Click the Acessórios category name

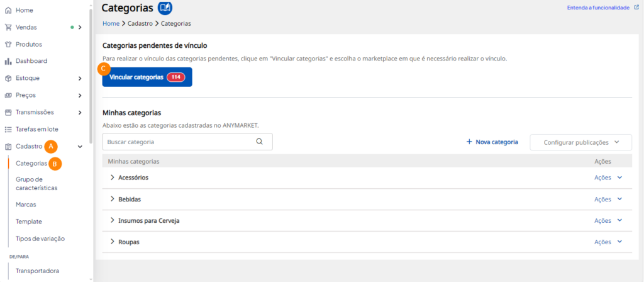click(133, 178)
